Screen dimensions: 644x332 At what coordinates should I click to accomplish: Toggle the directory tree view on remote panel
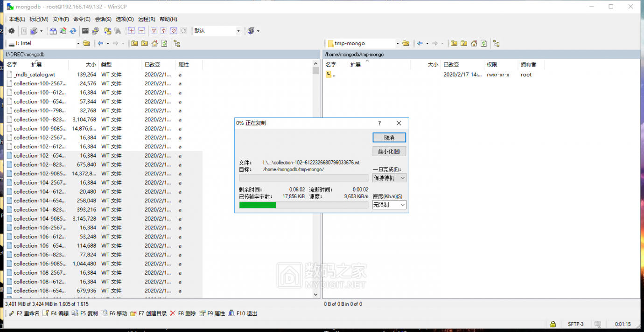point(496,43)
